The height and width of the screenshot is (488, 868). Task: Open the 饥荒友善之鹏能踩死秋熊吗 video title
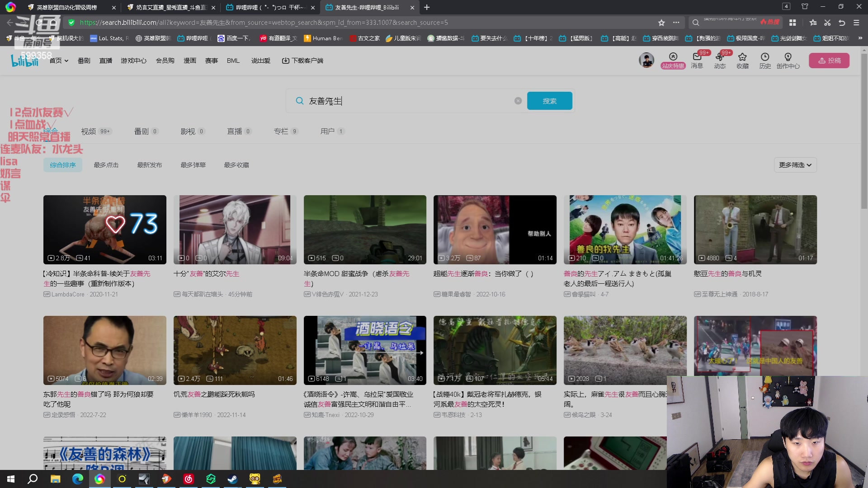coord(214,394)
